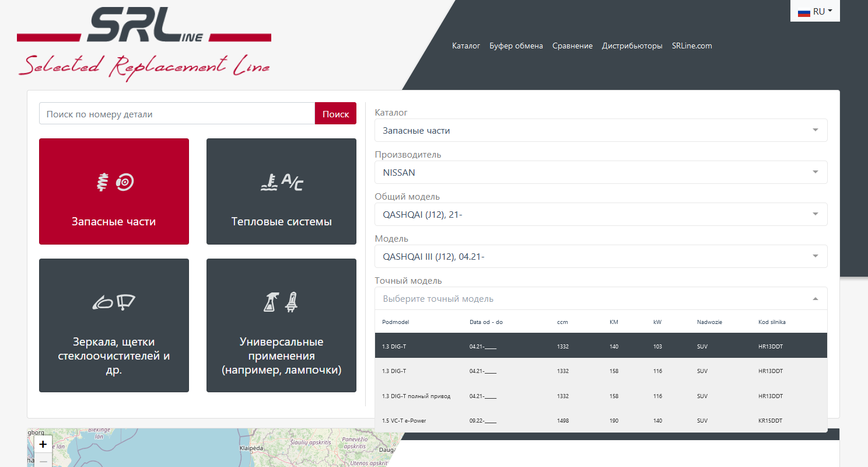The image size is (868, 467).
Task: Select 1.3 DIG-T 158 KM 116 kW row
Action: point(601,371)
